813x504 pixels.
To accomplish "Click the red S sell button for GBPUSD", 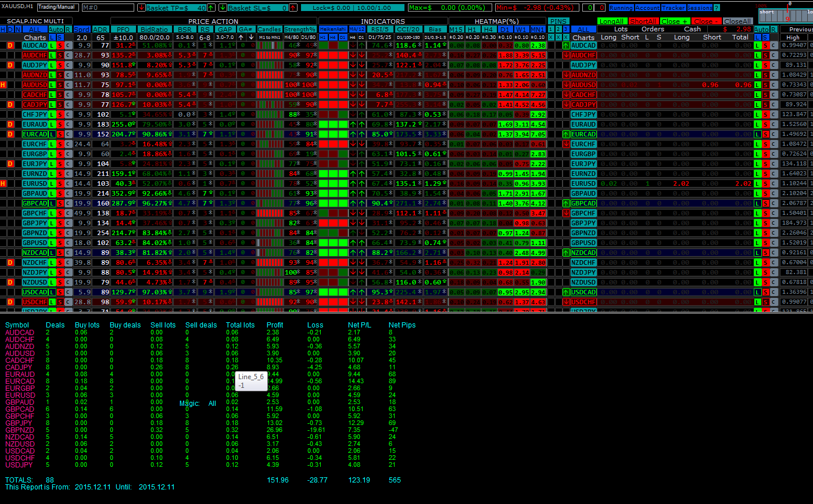I will 60,243.
